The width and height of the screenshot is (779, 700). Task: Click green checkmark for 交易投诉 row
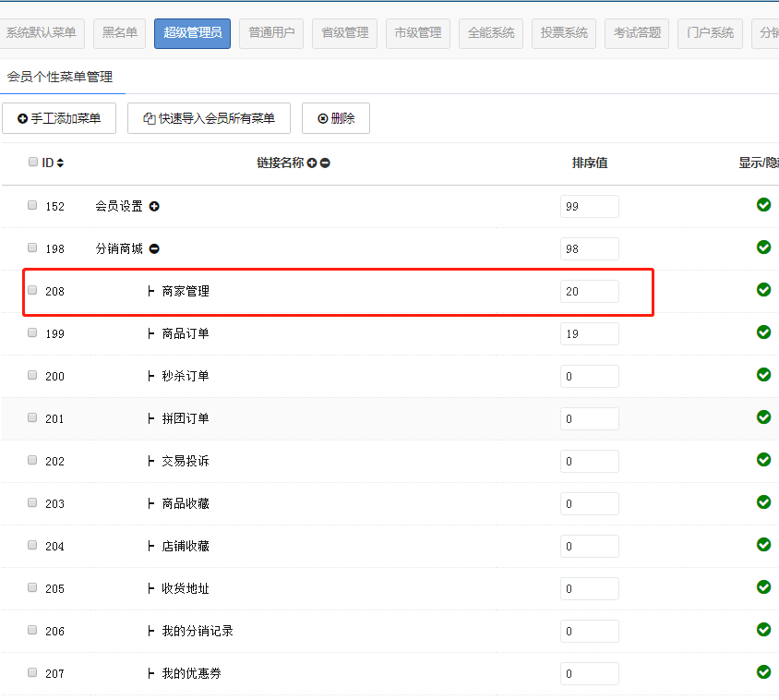point(763,460)
